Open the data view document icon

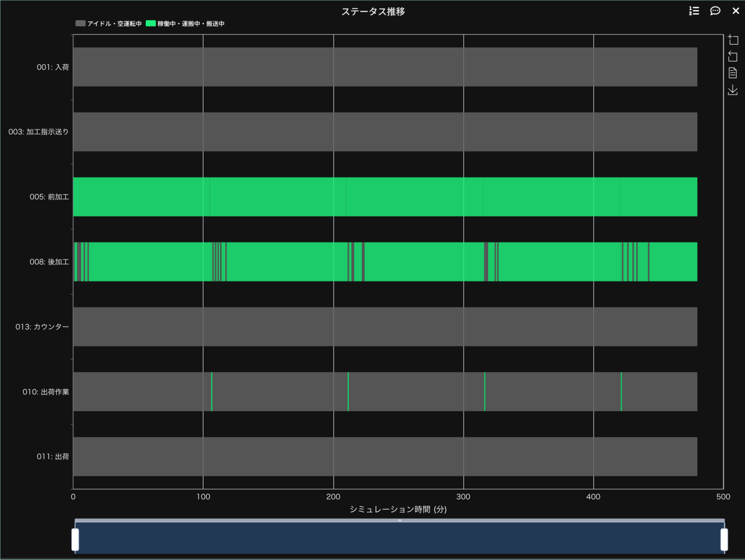(x=733, y=73)
